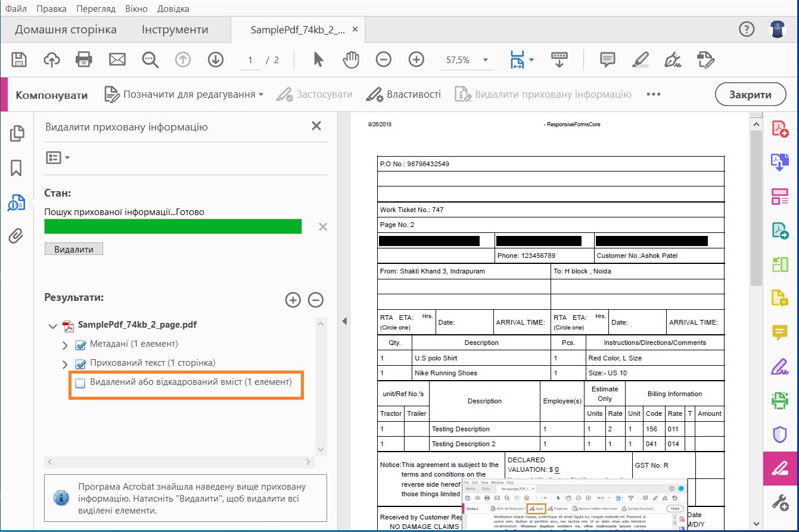Open the help question mark icon

coord(747,29)
